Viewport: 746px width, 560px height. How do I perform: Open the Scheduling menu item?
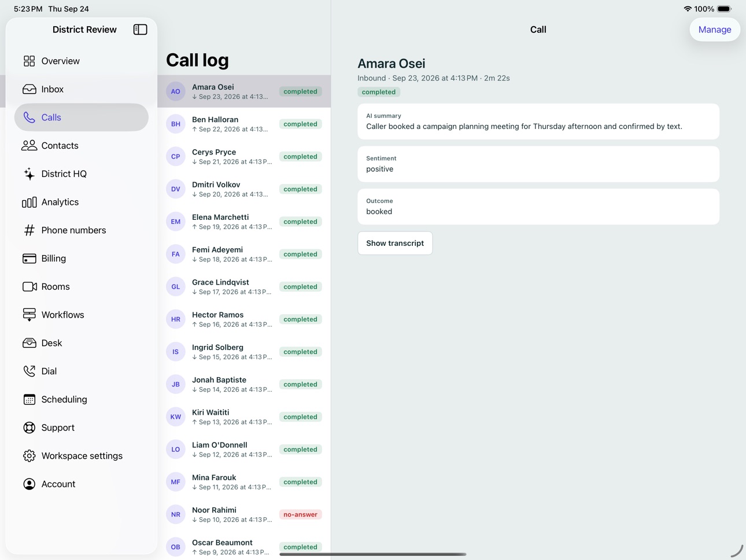click(82, 399)
